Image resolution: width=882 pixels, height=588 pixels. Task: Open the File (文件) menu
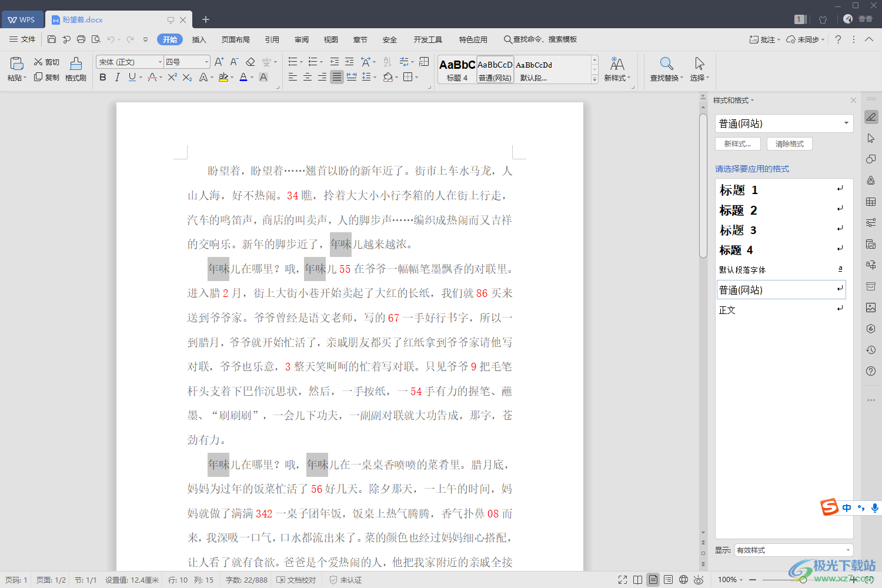click(x=22, y=39)
